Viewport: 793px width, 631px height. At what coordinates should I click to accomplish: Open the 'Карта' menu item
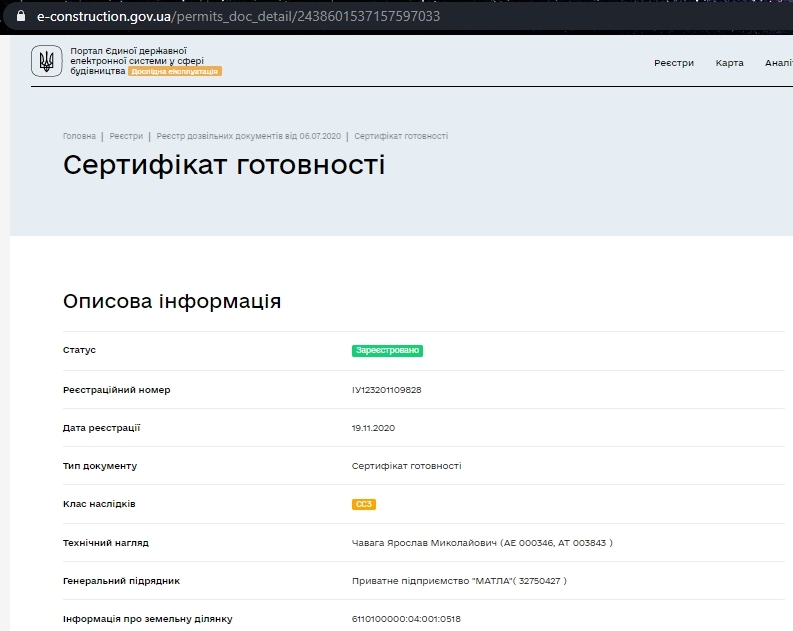(729, 63)
